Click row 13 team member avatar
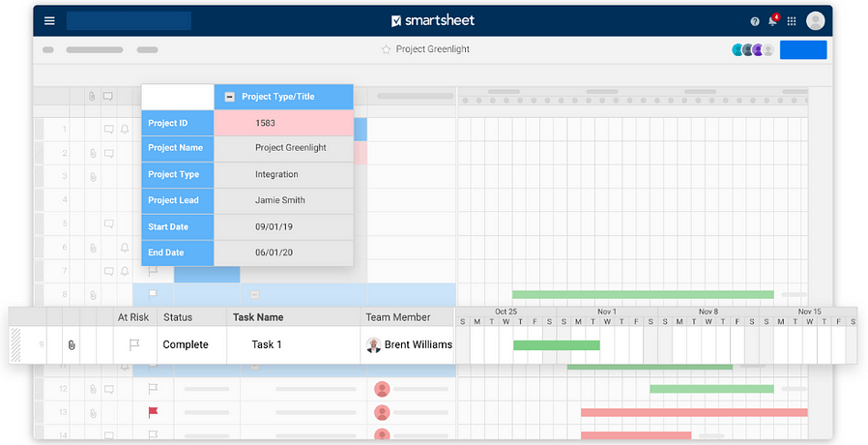The width and height of the screenshot is (868, 445). (x=382, y=412)
